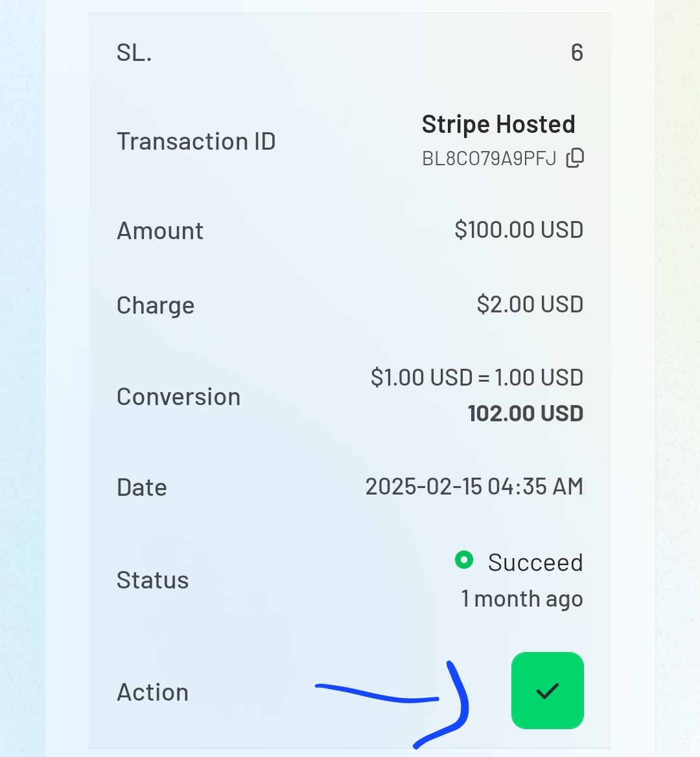Select the transaction ID text BL8CO79A9PFJ
This screenshot has height=757, width=700.
click(489, 158)
